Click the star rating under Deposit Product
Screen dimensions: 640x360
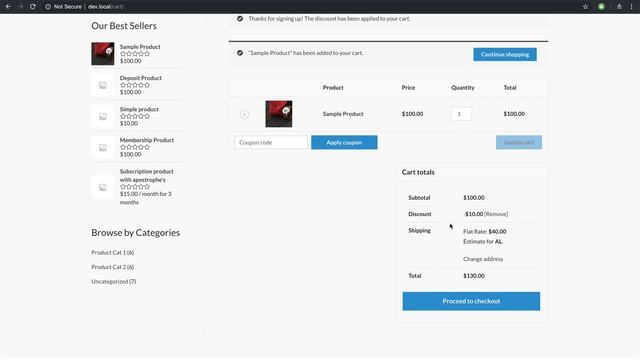click(x=135, y=85)
